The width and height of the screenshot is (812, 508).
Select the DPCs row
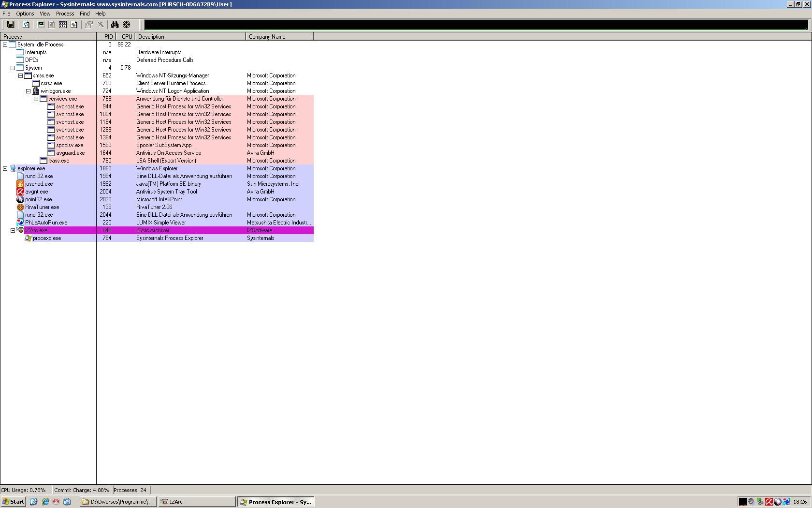click(x=157, y=60)
